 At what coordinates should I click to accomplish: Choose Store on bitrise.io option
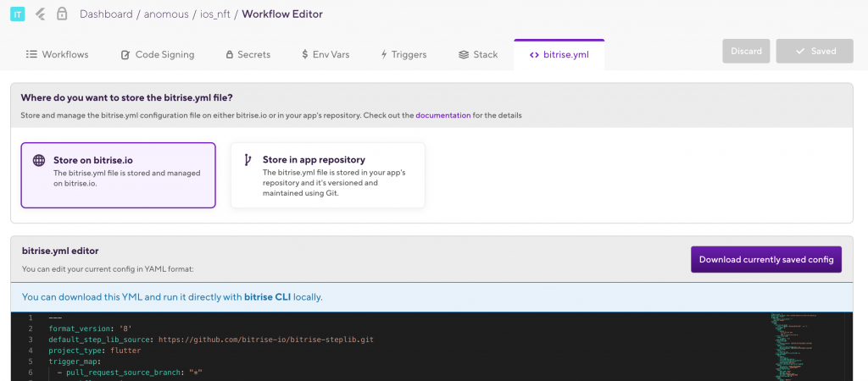point(118,175)
